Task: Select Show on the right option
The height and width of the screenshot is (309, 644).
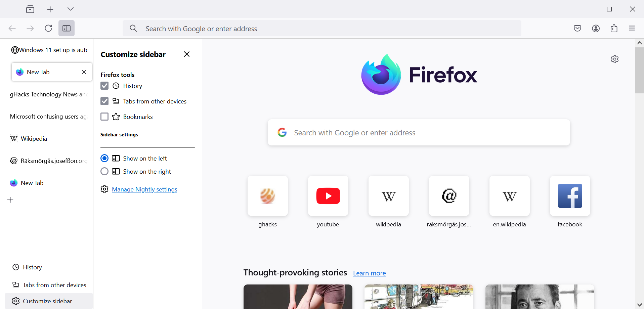Action: pos(104,172)
